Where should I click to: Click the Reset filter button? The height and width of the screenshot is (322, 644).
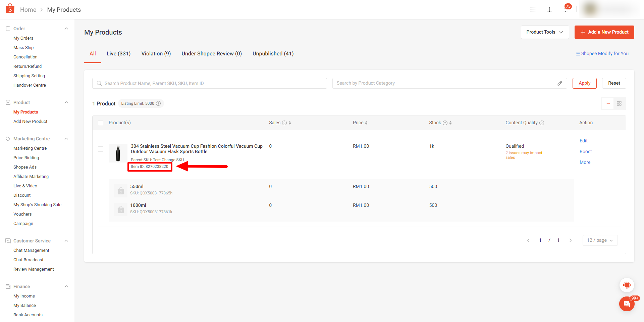pyautogui.click(x=614, y=83)
